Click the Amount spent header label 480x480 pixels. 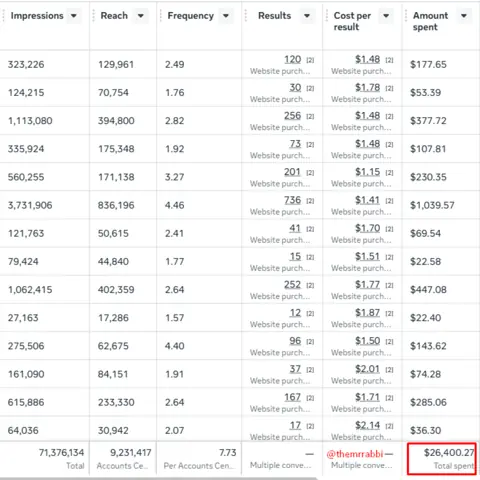coord(431,21)
